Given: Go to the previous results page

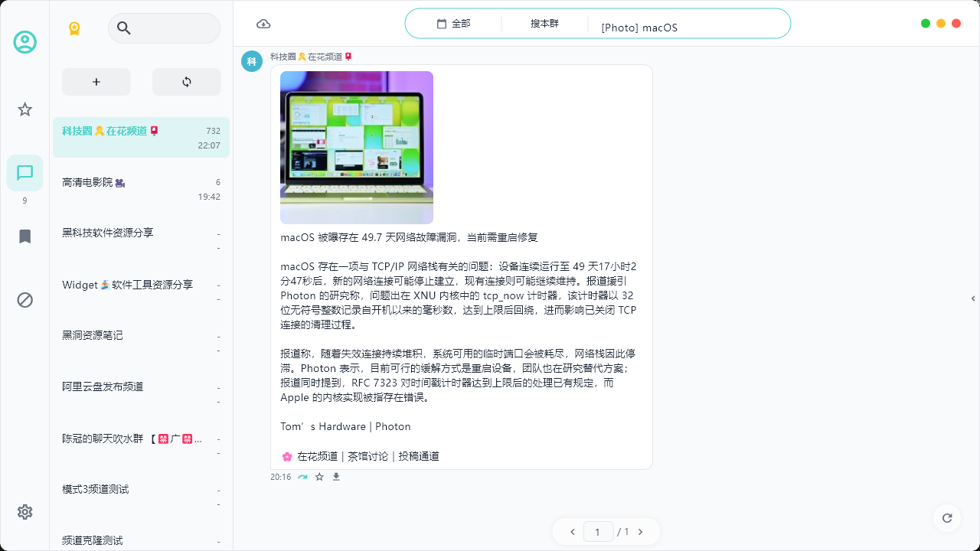Looking at the screenshot, I should (572, 532).
